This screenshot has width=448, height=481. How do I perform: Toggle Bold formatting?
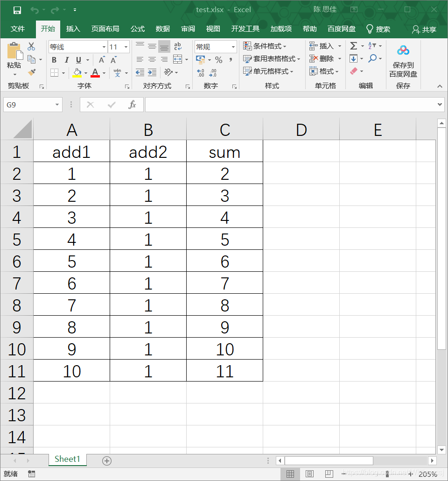click(x=54, y=60)
